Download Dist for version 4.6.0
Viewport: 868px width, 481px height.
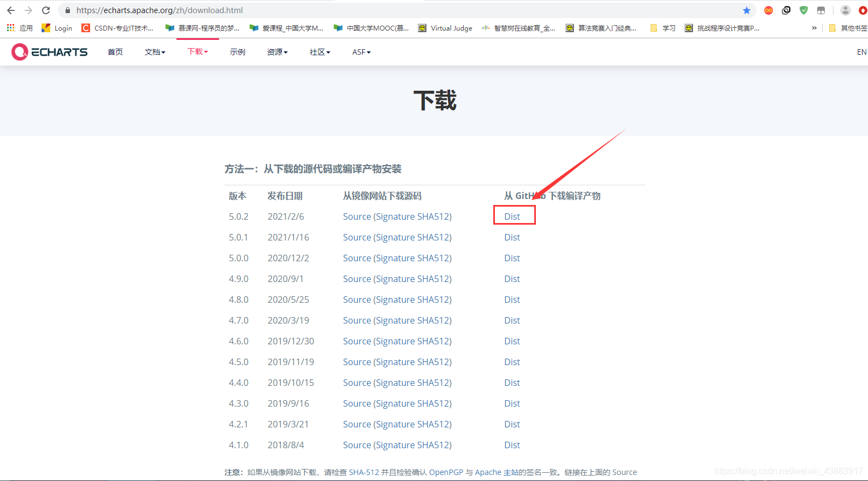512,341
